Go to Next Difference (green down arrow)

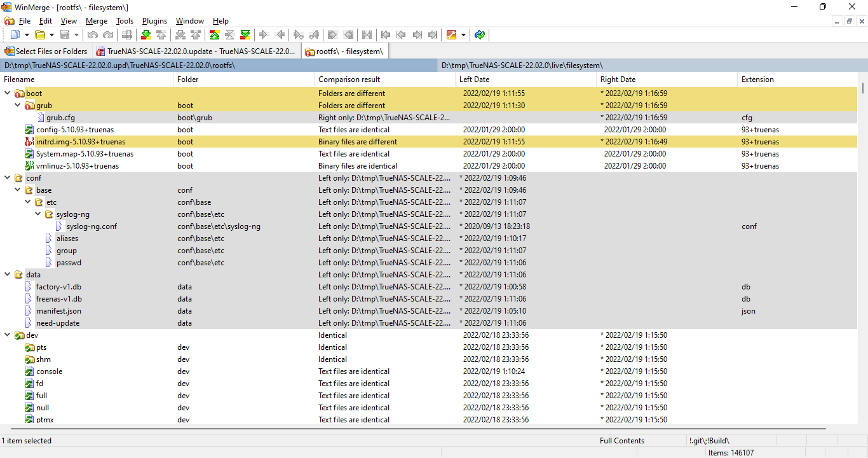coord(146,34)
